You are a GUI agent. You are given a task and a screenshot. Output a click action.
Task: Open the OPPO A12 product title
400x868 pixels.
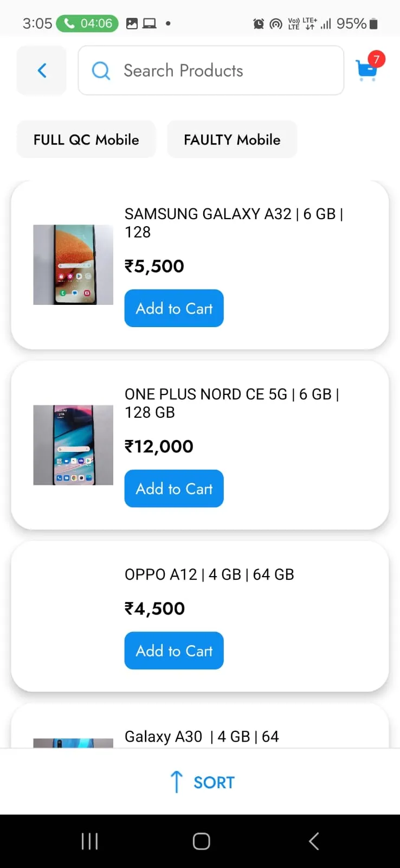209,575
